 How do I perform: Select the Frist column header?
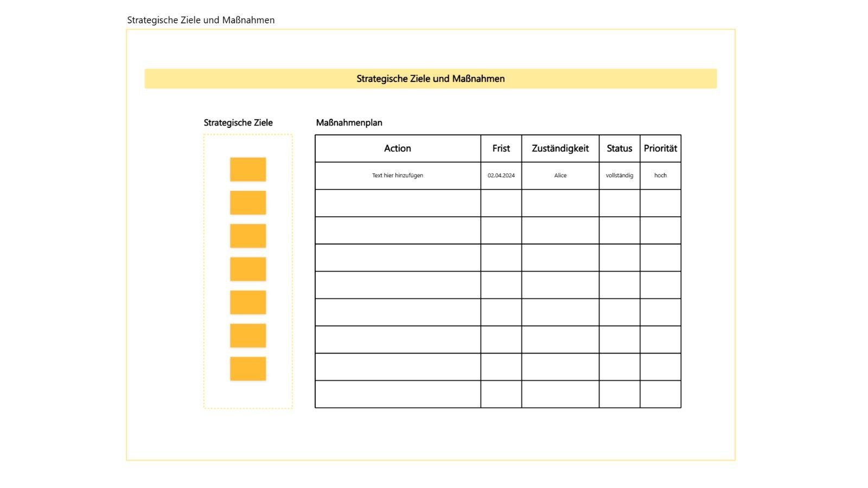pyautogui.click(x=501, y=149)
